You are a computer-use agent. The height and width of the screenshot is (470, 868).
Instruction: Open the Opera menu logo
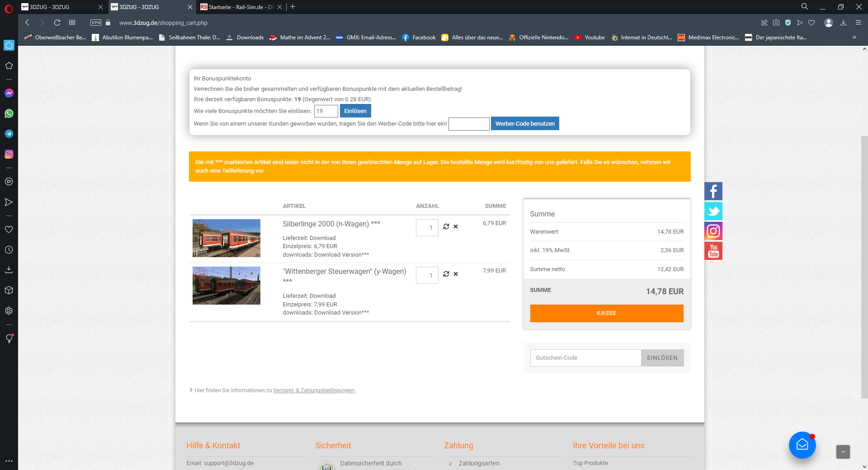[9, 8]
